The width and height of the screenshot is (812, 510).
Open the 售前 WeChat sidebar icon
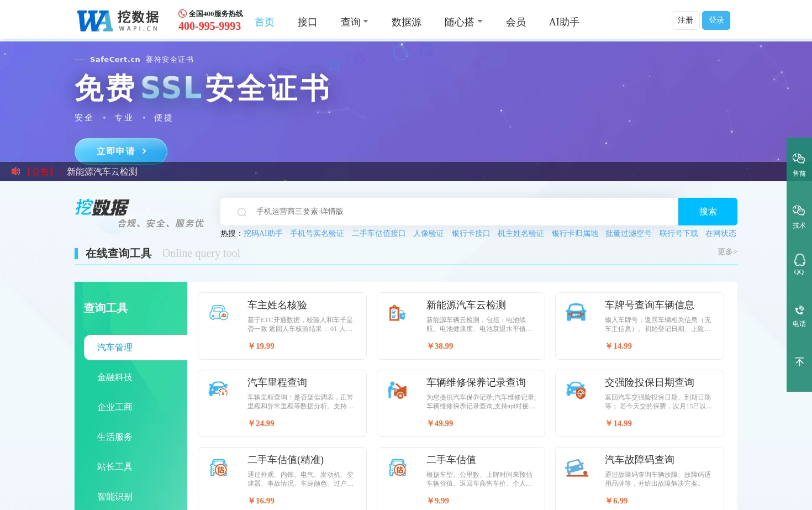click(799, 159)
